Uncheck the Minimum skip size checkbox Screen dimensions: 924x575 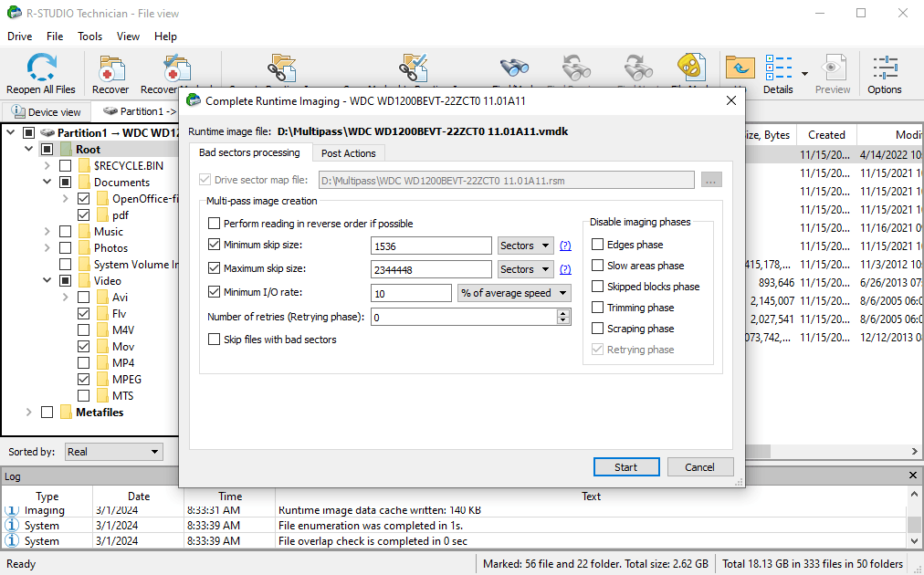[x=215, y=245]
